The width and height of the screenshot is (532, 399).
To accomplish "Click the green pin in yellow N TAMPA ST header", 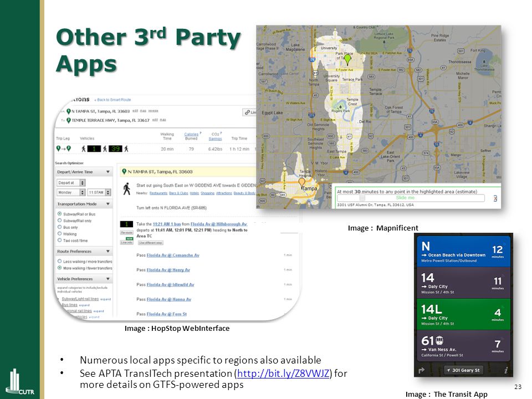I will [x=124, y=172].
